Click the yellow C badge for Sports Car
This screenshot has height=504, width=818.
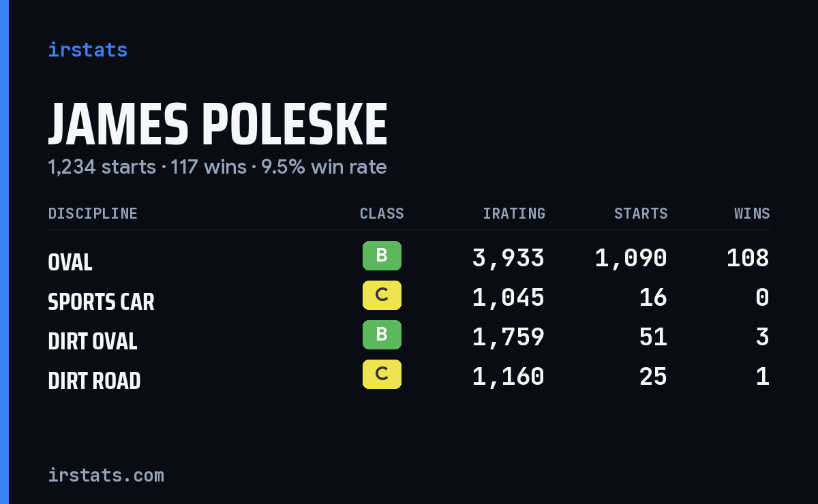pos(382,296)
